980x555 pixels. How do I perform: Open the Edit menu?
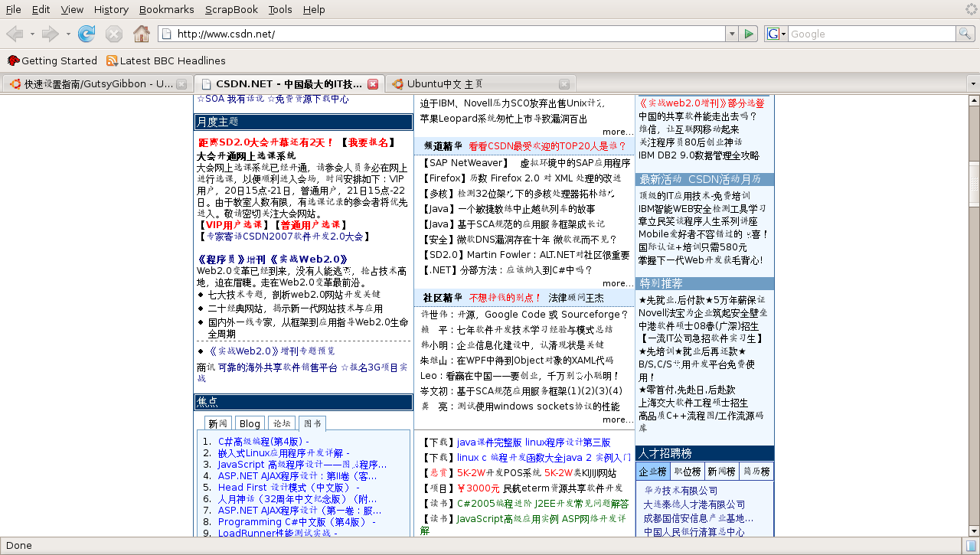41,9
